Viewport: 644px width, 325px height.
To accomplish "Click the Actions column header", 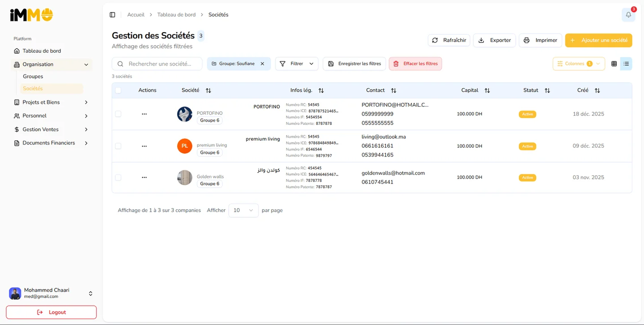I will (x=147, y=90).
